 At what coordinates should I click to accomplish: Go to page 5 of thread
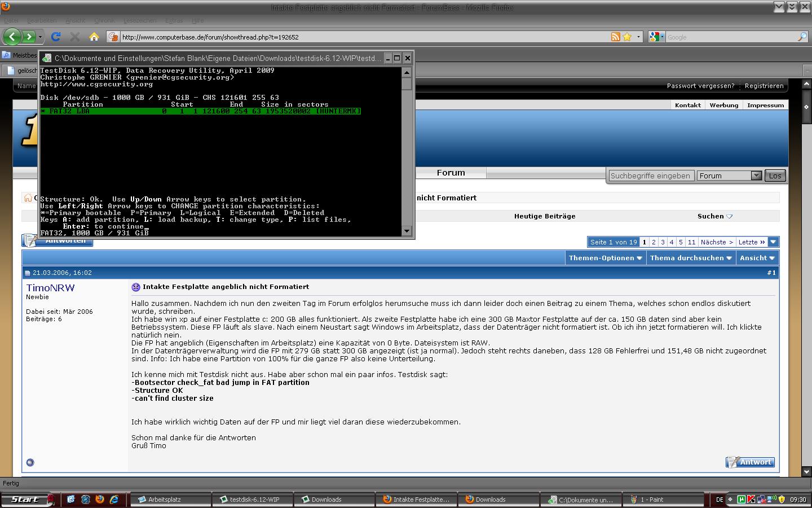point(681,242)
